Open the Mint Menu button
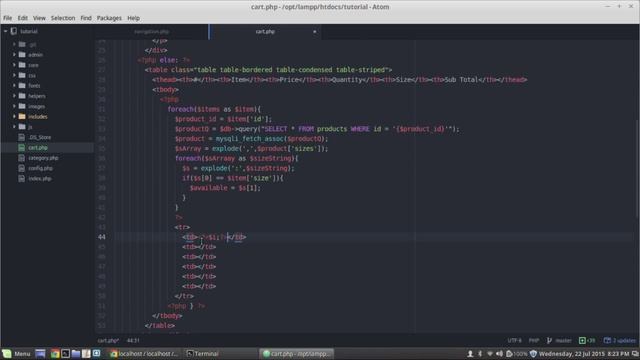The width and height of the screenshot is (640, 360). [x=16, y=353]
